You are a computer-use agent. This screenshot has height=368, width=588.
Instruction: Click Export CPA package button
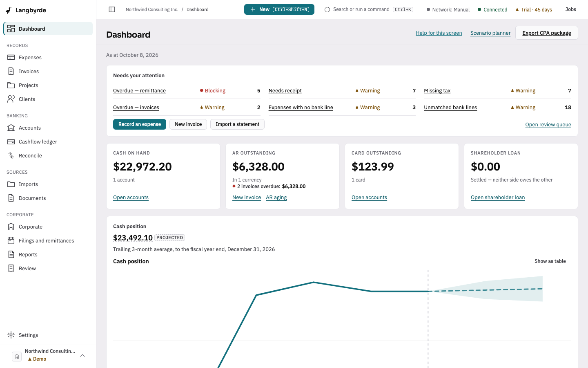coord(546,33)
